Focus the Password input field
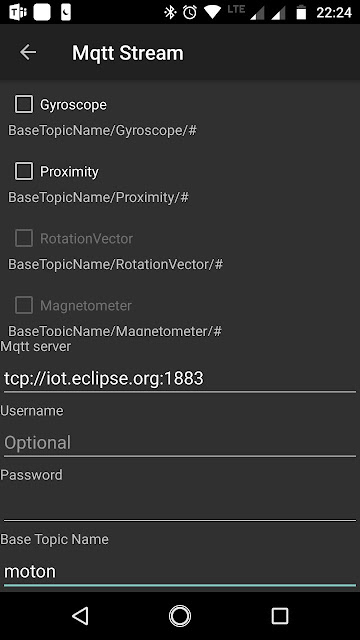The width and height of the screenshot is (360, 640). 180,507
